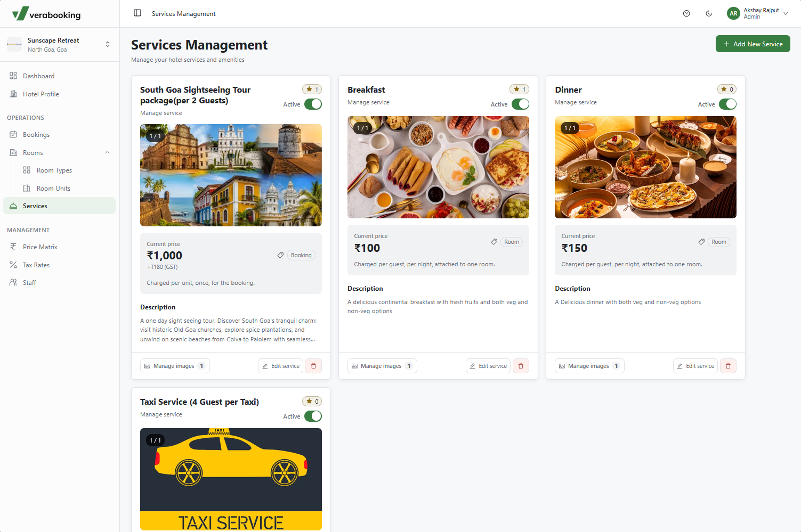Open Hotel Profile page
The image size is (801, 532).
60,94
